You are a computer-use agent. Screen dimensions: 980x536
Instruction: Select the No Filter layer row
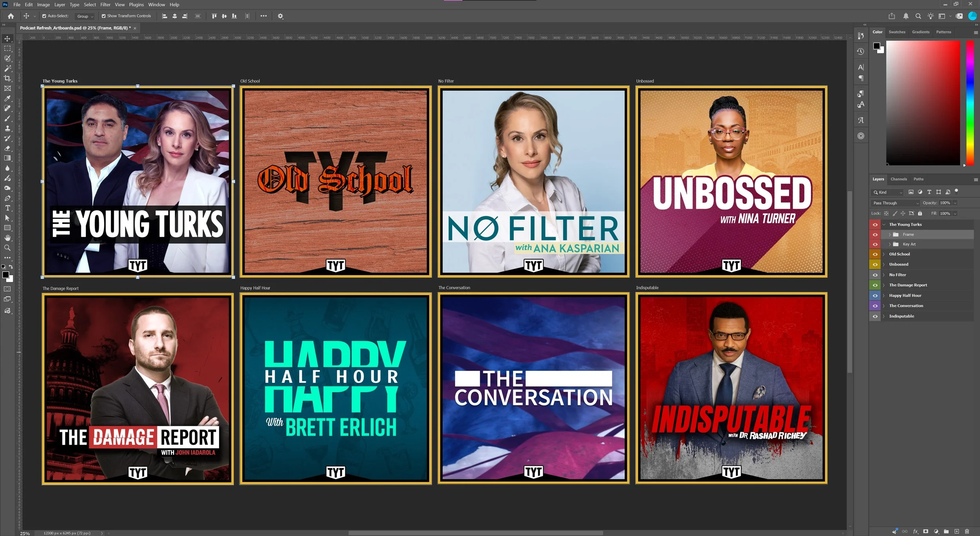point(921,275)
